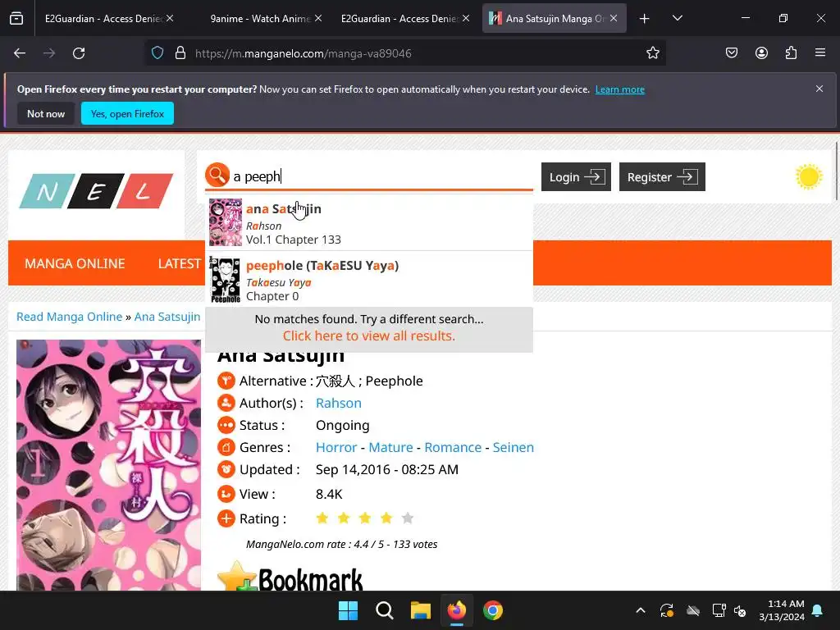840x630 pixels.
Task: Open the Romance genre link
Action: 453,447
